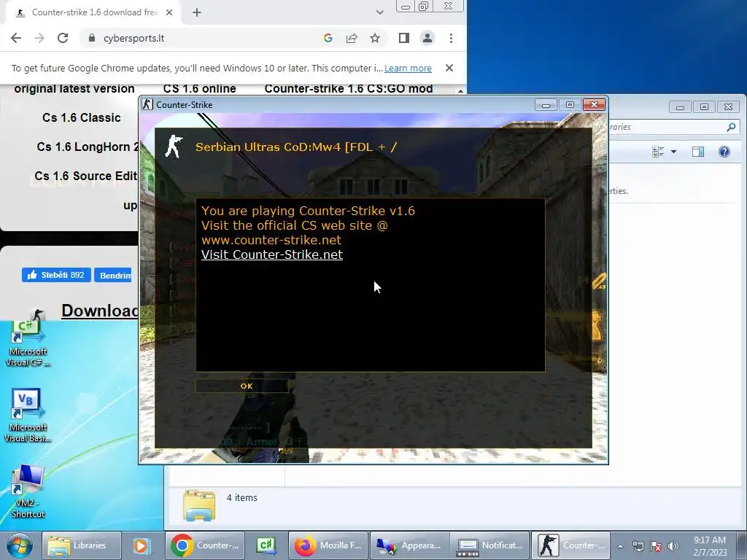
Task: Open the clock showing 9:17 AM
Action: pyautogui.click(x=710, y=545)
